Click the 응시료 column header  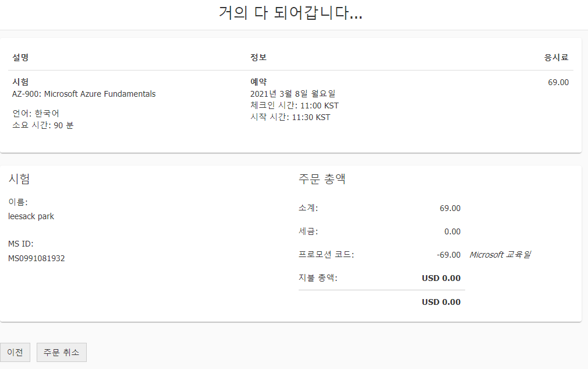pyautogui.click(x=556, y=58)
